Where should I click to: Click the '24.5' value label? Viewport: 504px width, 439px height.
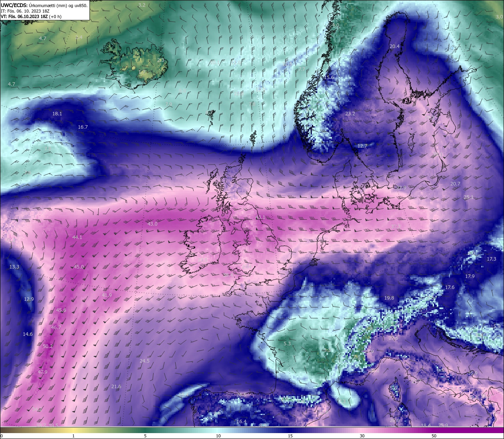click(x=145, y=361)
